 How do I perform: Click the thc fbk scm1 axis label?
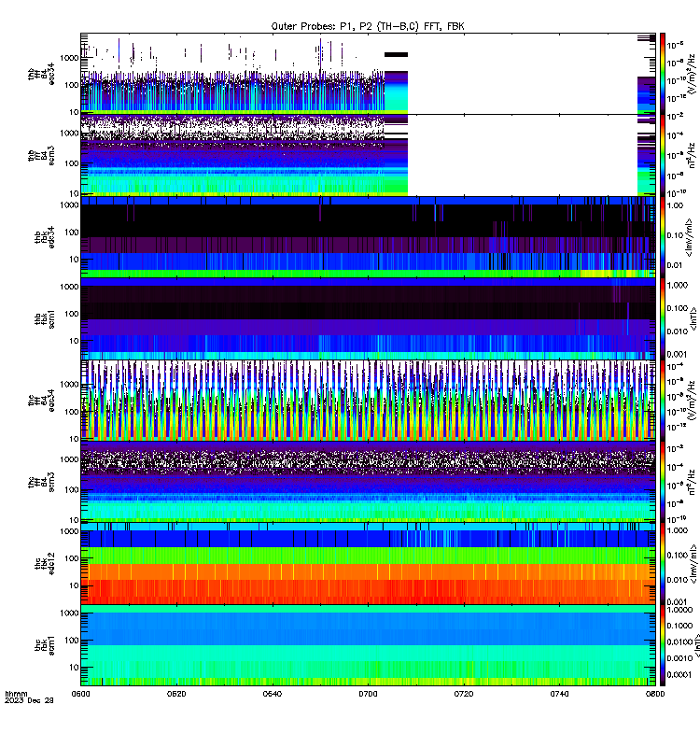(x=44, y=645)
